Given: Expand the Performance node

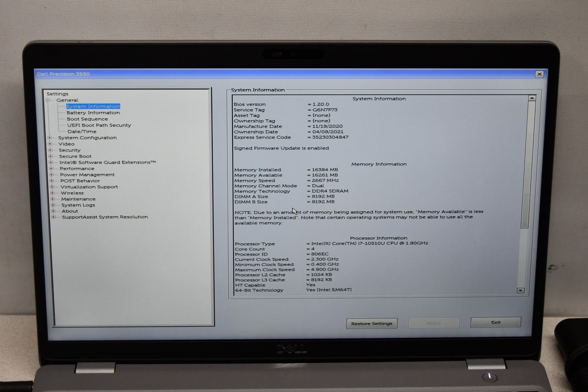Looking at the screenshot, I should [51, 169].
